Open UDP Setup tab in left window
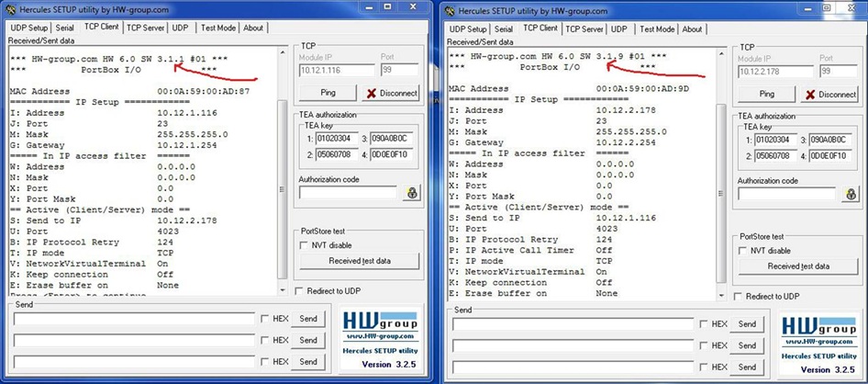 pos(28,28)
